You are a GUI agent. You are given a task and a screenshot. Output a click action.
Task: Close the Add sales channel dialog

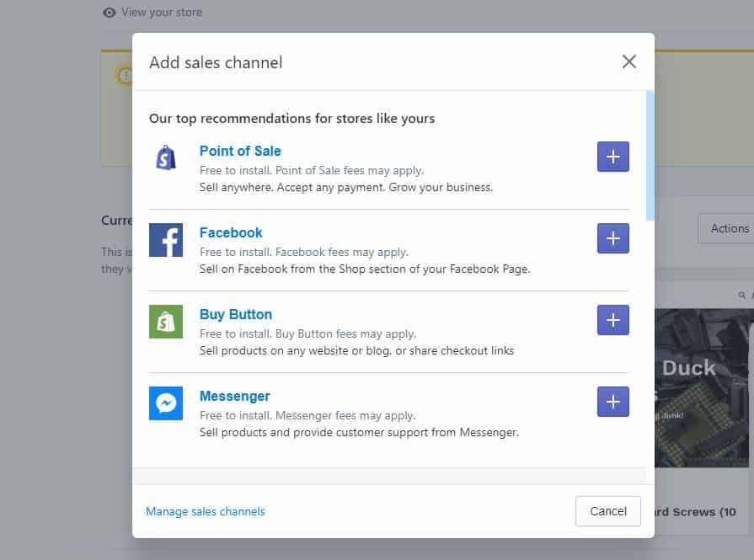(x=629, y=61)
